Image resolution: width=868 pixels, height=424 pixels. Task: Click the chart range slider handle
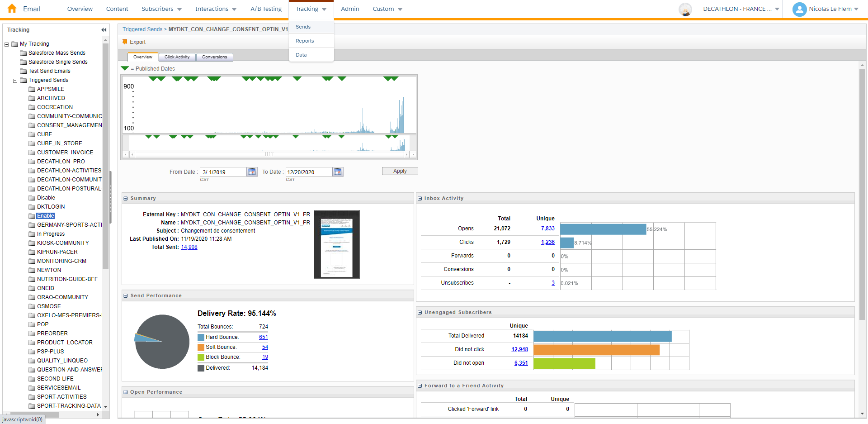pyautogui.click(x=269, y=154)
